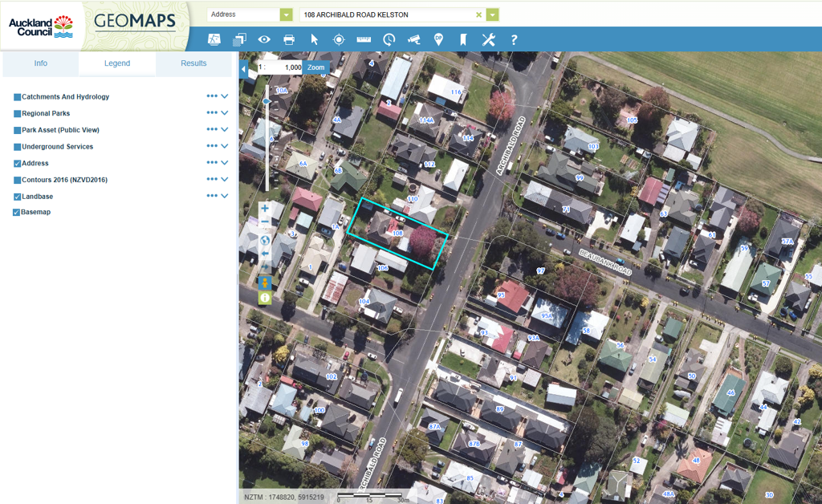Uncheck the Address layer checkbox

(x=17, y=164)
